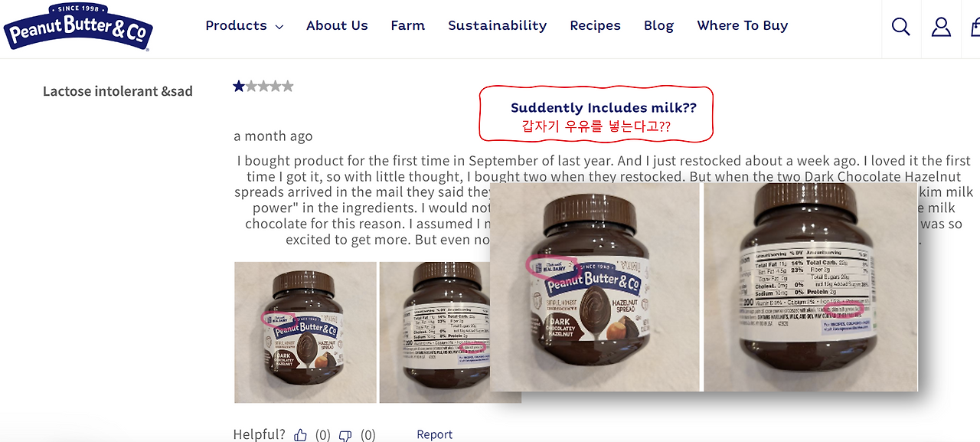Open the Recipes page
980x442 pixels.
[595, 25]
